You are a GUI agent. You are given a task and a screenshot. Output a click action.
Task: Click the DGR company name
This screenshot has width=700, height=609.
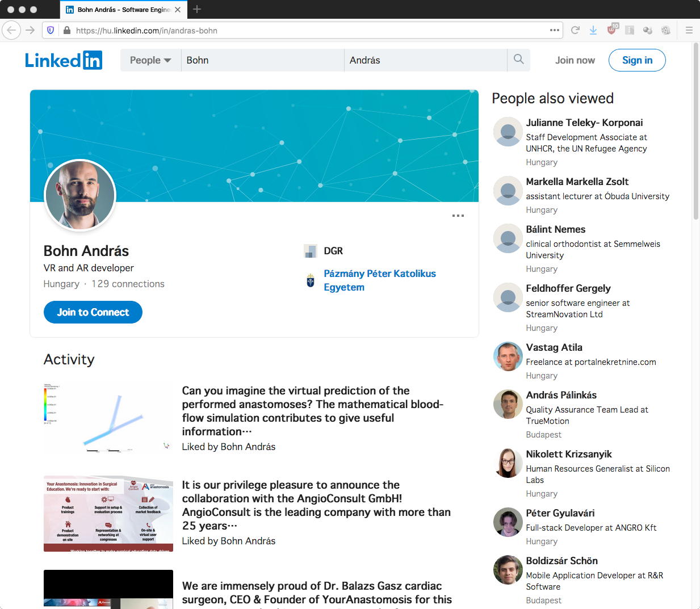tap(333, 251)
